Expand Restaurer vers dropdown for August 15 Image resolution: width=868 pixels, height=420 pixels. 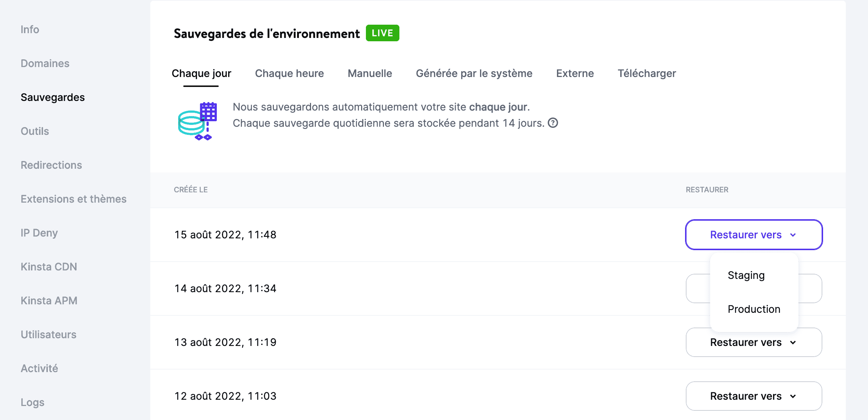click(754, 234)
